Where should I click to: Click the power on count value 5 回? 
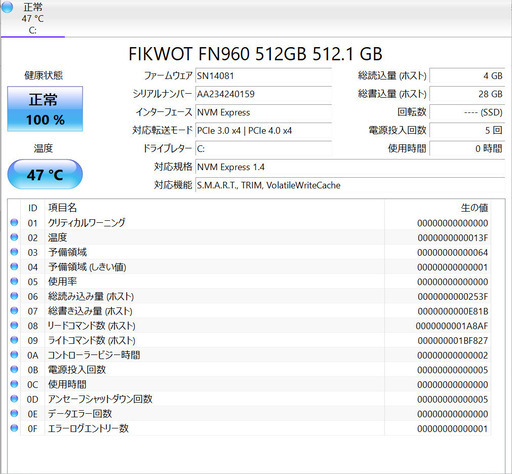coord(467,131)
